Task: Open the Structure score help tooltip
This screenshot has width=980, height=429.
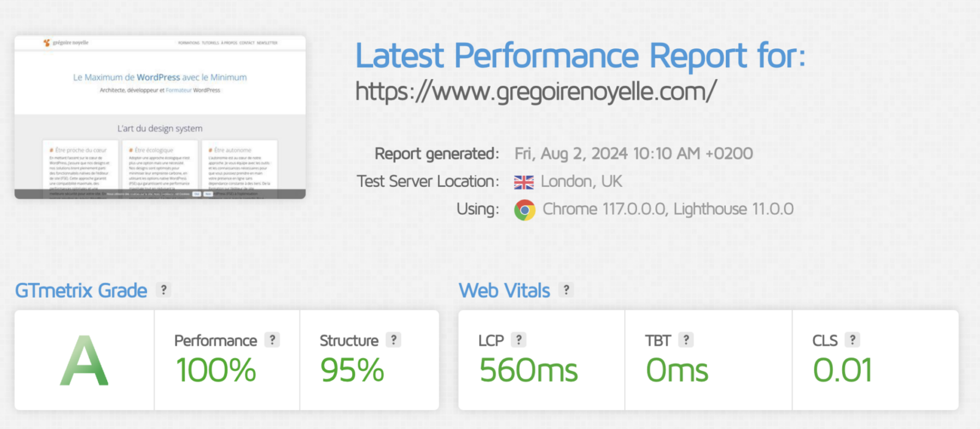Action: pyautogui.click(x=394, y=340)
